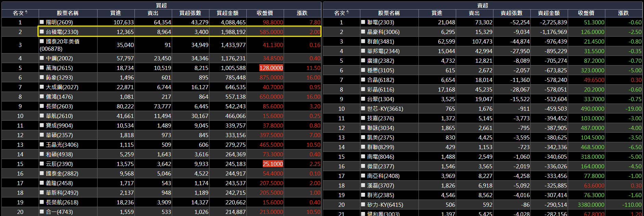The height and width of the screenshot is (216, 644).
Task: Click the 買超張數 column header
Action: point(190,13)
